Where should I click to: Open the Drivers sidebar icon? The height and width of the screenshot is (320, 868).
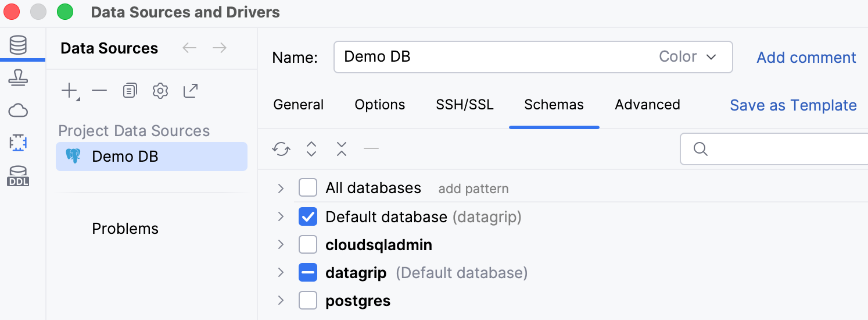pyautogui.click(x=18, y=77)
